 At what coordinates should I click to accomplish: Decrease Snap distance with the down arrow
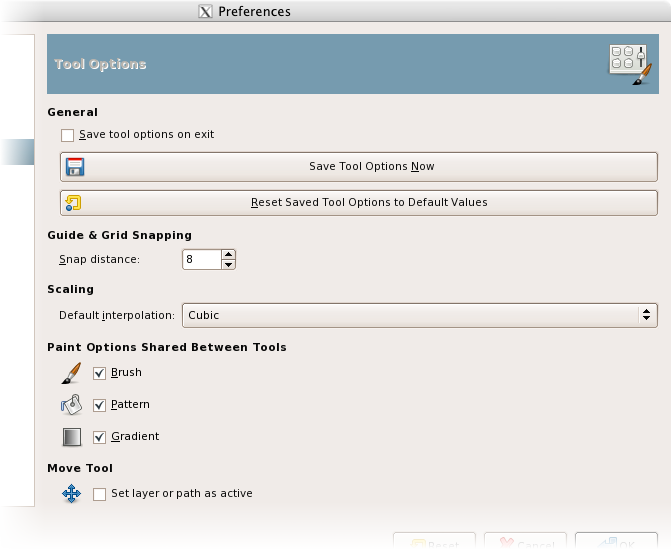click(x=228, y=265)
